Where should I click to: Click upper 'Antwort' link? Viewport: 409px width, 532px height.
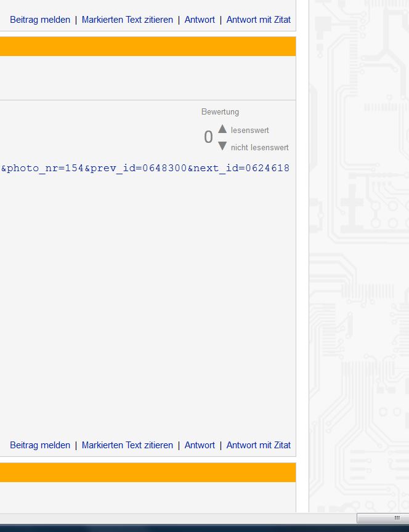tap(200, 20)
